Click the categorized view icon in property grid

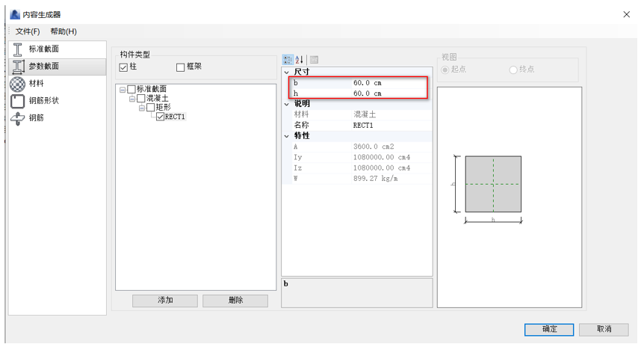288,60
